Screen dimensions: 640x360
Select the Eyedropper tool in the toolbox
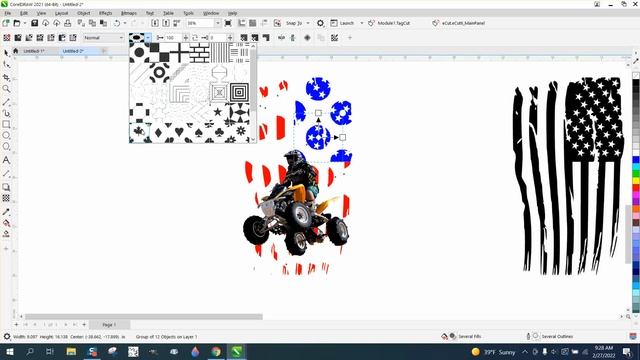point(6,212)
